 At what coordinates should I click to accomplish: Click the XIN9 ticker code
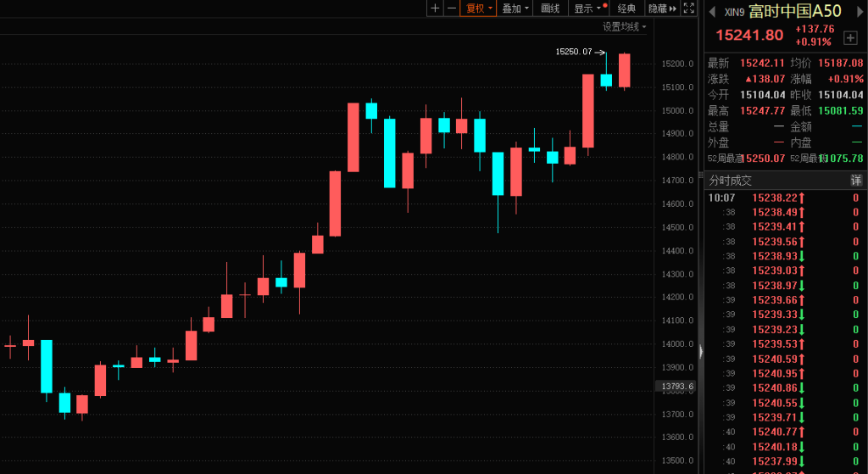click(735, 12)
